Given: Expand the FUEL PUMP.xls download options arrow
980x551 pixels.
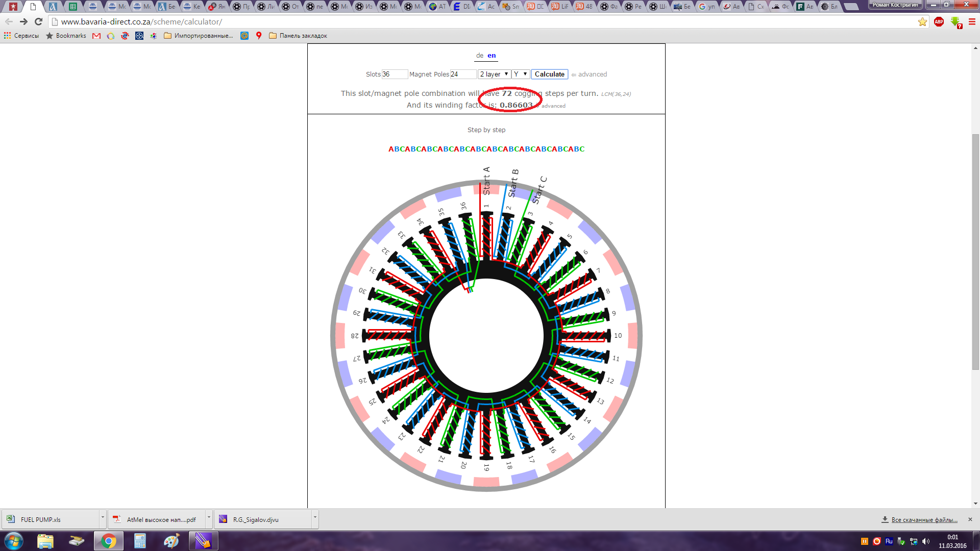Looking at the screenshot, I should click(x=103, y=517).
